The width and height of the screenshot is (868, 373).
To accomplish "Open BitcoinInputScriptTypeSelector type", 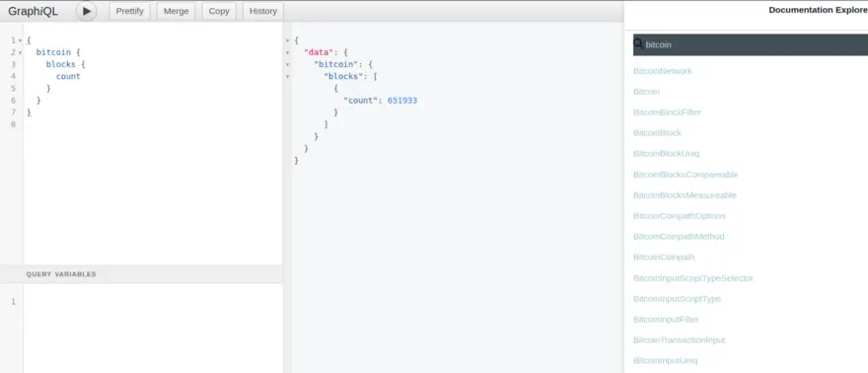I will pos(693,278).
